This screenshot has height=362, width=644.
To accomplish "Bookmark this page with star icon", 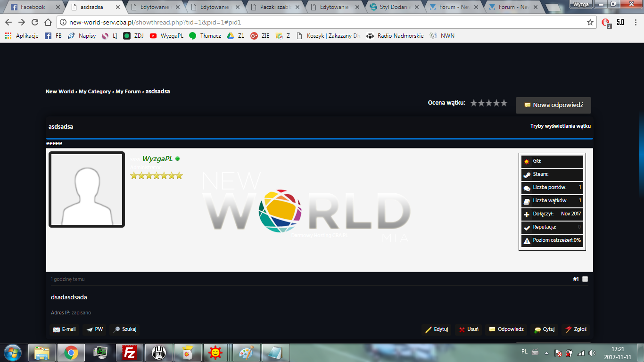I will click(x=590, y=22).
